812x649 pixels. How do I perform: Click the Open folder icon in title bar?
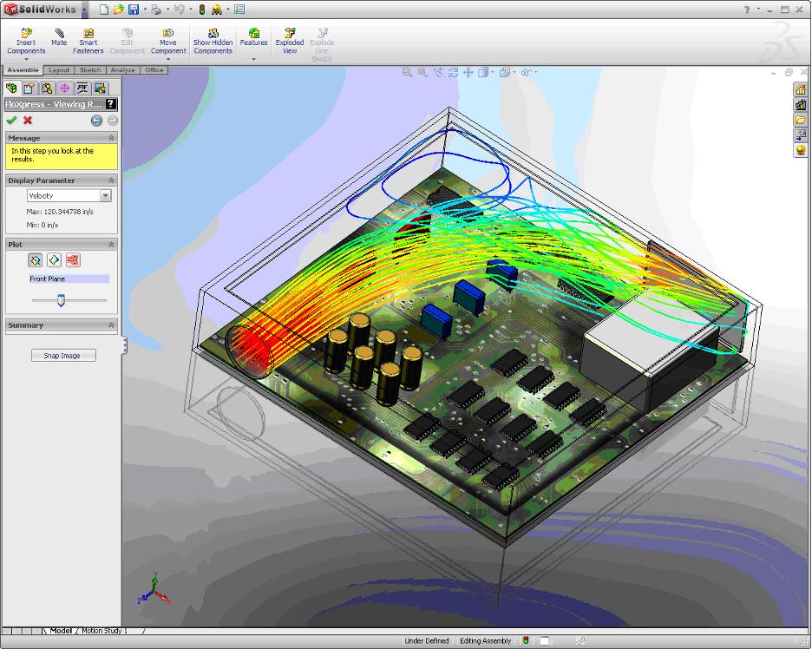click(x=119, y=10)
